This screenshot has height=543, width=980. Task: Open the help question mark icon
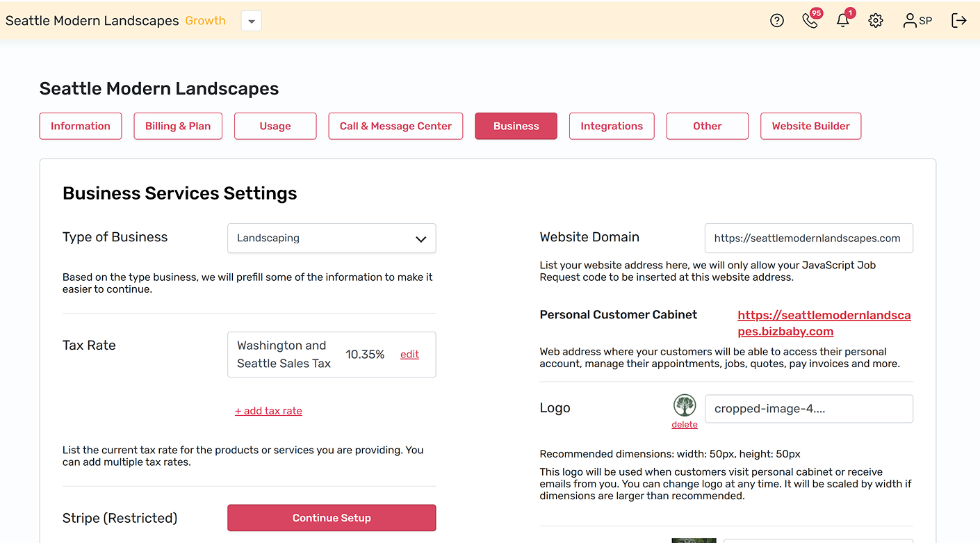pos(777,21)
